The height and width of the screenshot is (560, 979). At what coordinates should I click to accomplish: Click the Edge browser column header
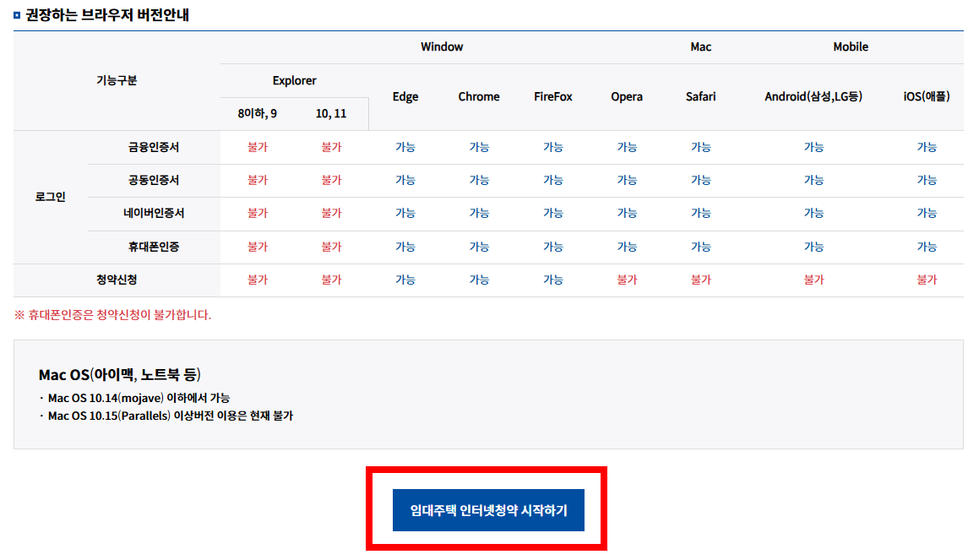click(405, 96)
